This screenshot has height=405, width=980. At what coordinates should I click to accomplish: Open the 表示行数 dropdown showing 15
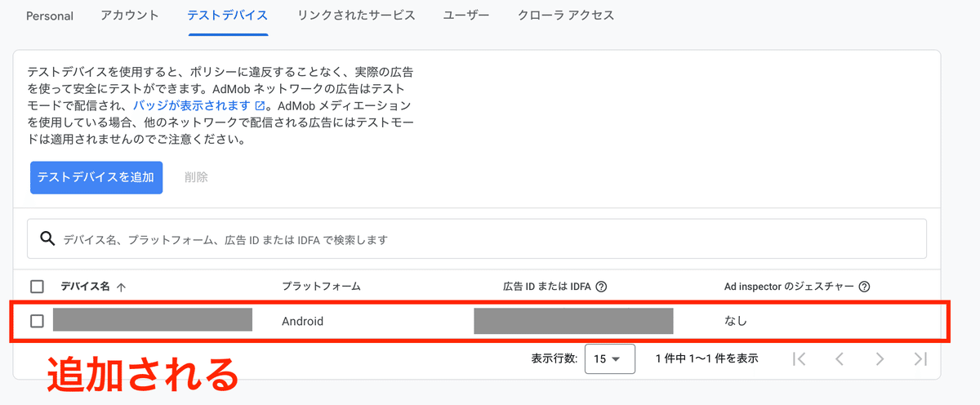click(609, 358)
